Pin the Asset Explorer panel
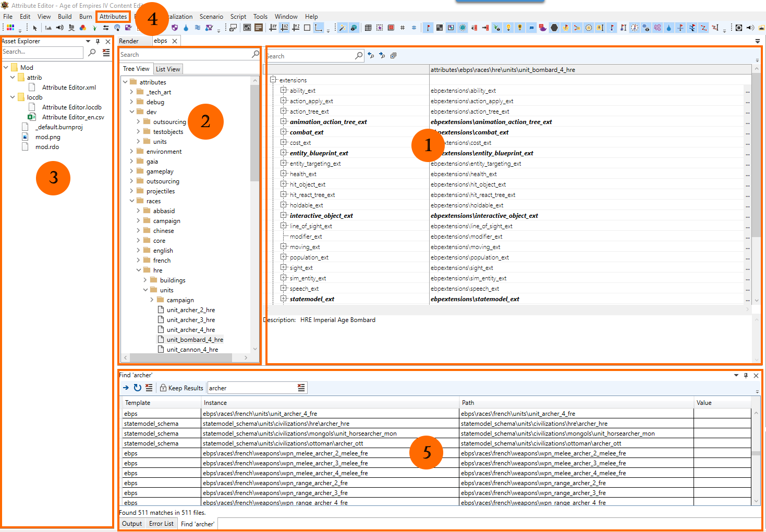 [x=98, y=41]
